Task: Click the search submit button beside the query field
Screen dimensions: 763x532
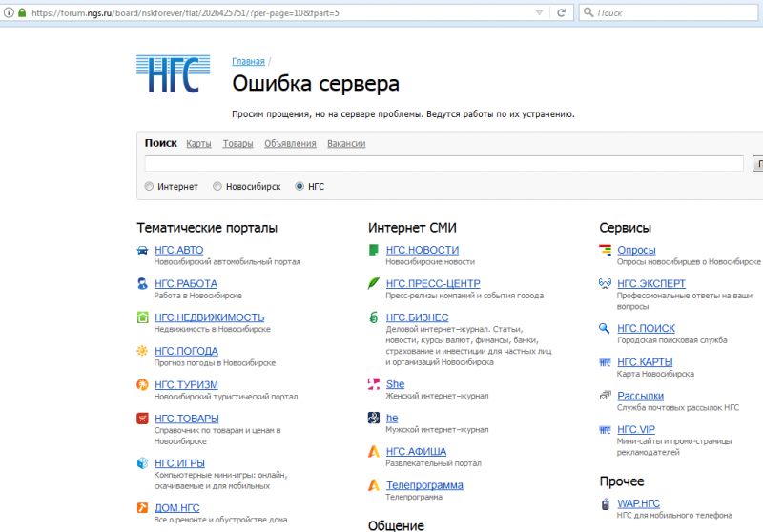Action: pyautogui.click(x=757, y=163)
